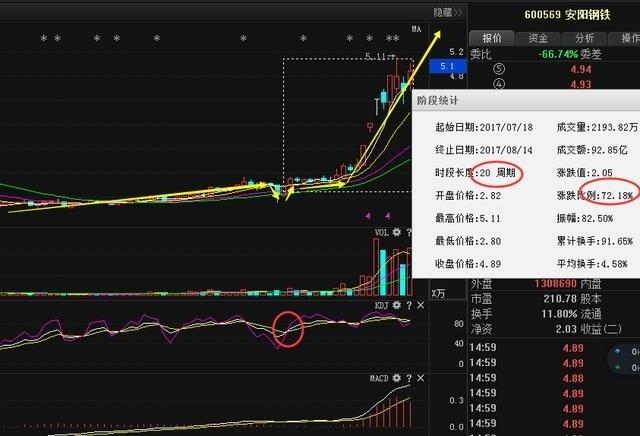
Task: Click the blue up arrow speed indicator
Action: pyautogui.click(x=618, y=351)
